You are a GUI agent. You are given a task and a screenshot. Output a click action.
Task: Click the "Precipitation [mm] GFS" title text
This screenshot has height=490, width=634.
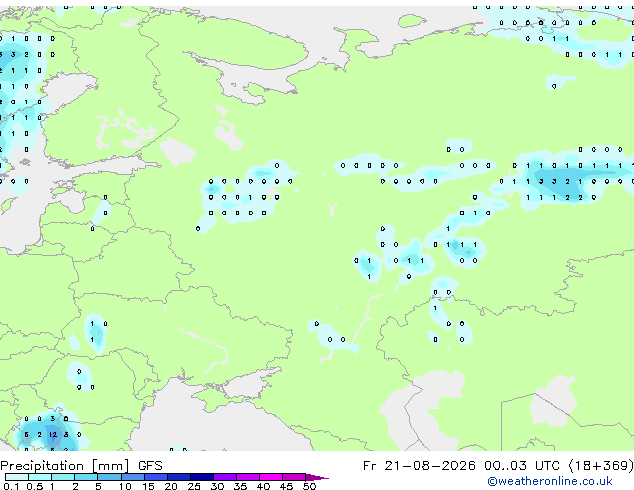pos(81,466)
